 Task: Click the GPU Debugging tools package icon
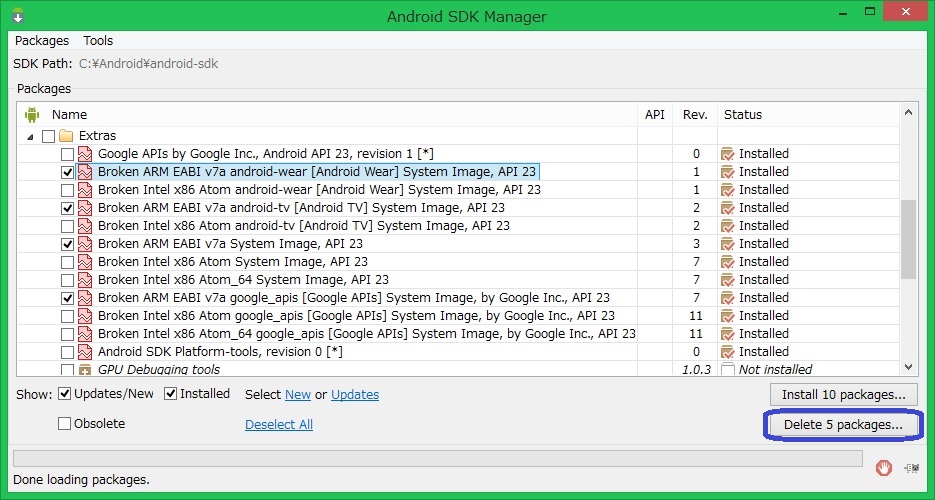[x=85, y=369]
